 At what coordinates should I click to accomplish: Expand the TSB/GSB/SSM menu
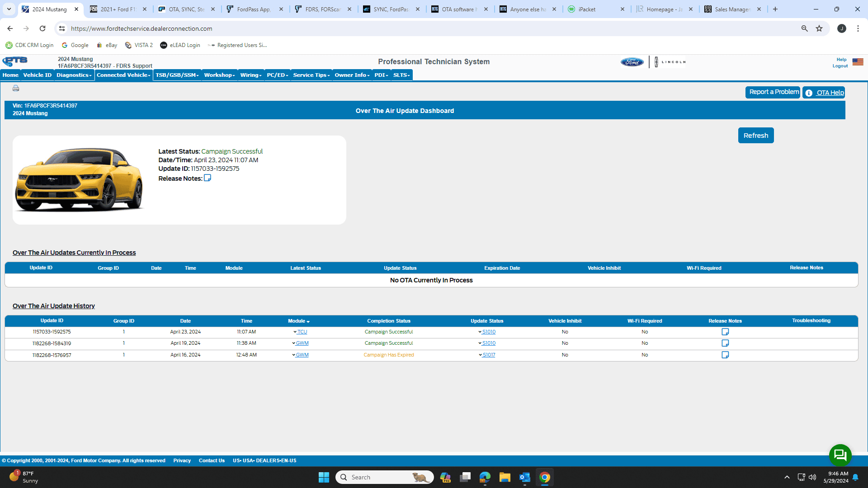[177, 75]
